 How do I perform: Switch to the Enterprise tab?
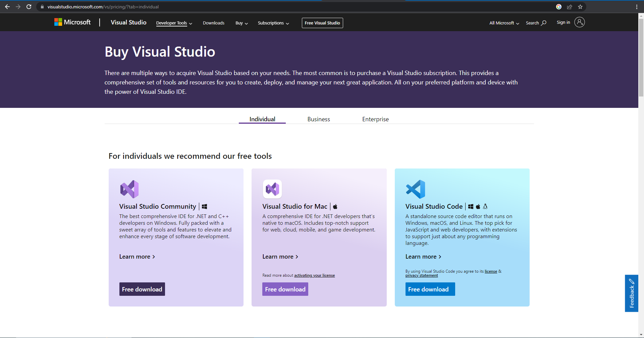pyautogui.click(x=375, y=119)
